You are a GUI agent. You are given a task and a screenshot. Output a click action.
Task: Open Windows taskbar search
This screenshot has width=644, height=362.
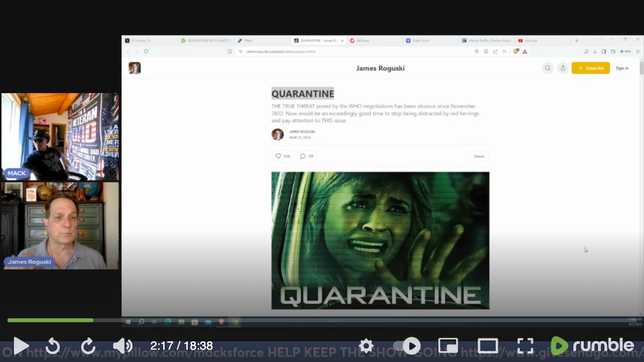point(141,322)
